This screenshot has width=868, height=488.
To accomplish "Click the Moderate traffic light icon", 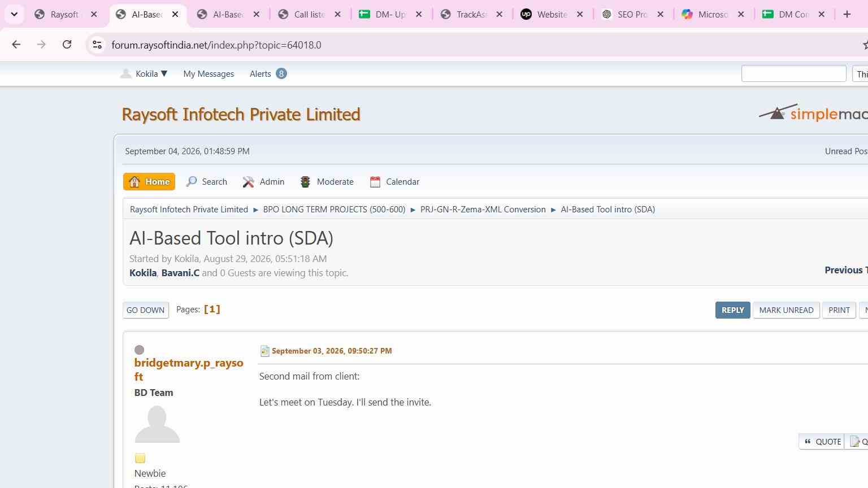I will pyautogui.click(x=305, y=182).
